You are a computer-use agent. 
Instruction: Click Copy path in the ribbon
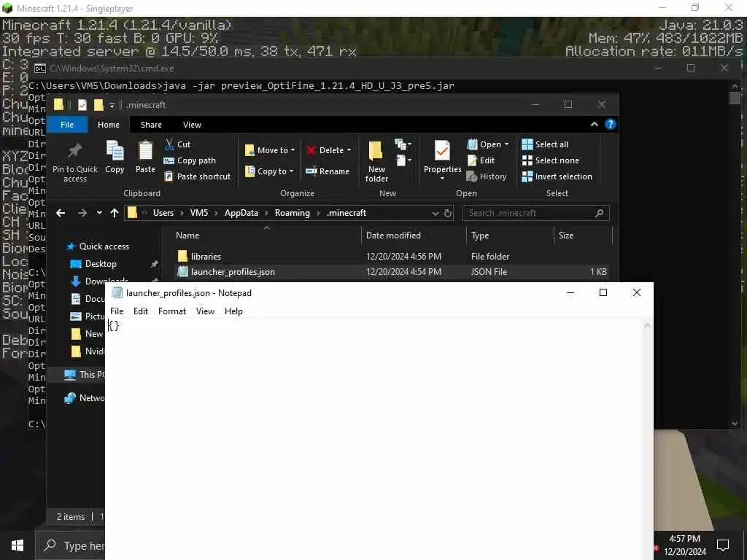pos(190,160)
